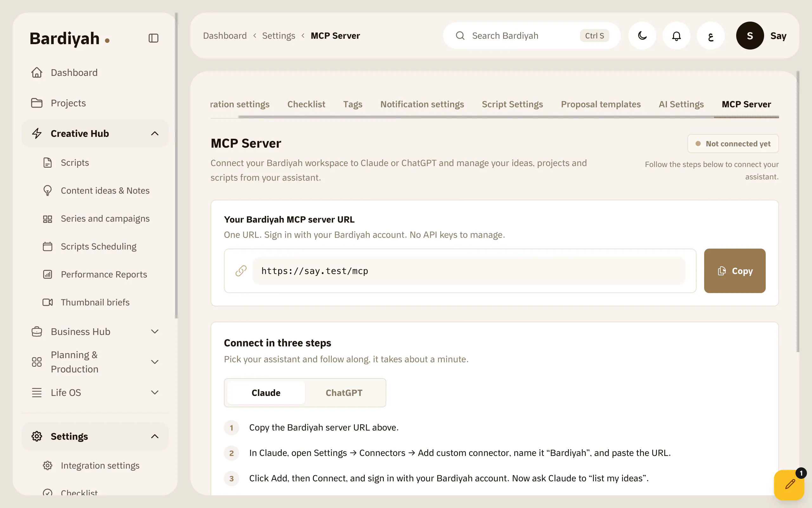Click the Projects folder icon
The image size is (812, 508).
tap(37, 103)
